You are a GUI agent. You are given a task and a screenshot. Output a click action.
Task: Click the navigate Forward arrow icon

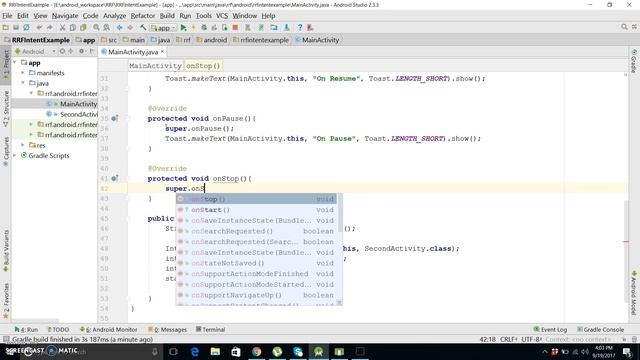[x=130, y=28]
